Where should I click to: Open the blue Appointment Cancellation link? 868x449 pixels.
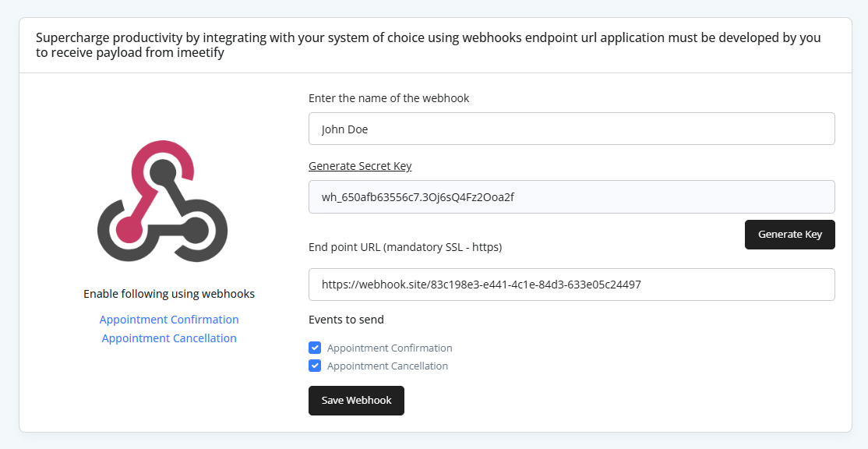coord(169,338)
